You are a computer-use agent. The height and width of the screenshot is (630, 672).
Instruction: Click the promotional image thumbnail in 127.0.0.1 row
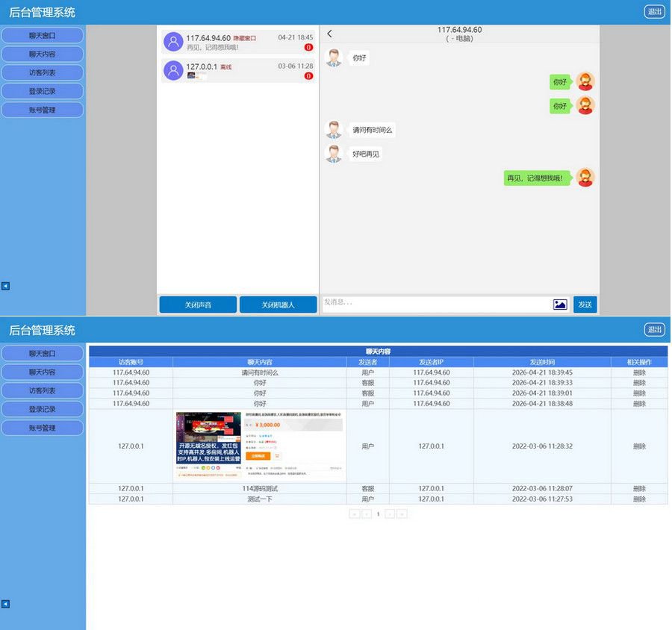[x=259, y=445]
